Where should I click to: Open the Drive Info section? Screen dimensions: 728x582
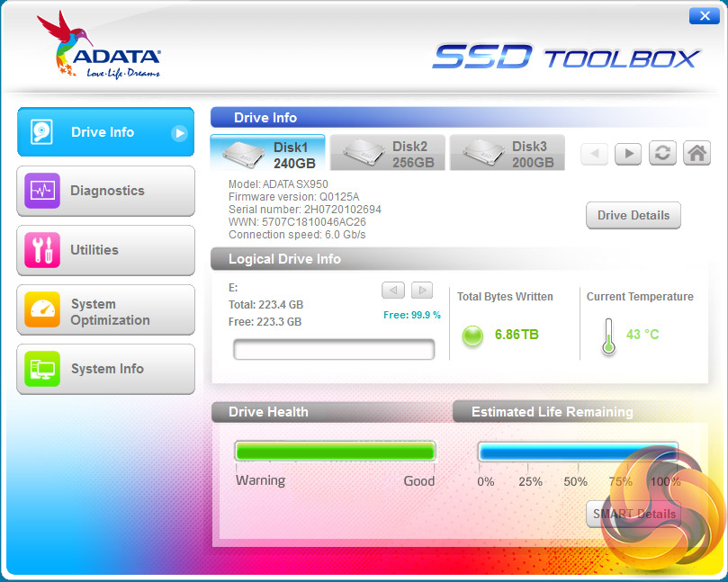click(x=106, y=132)
